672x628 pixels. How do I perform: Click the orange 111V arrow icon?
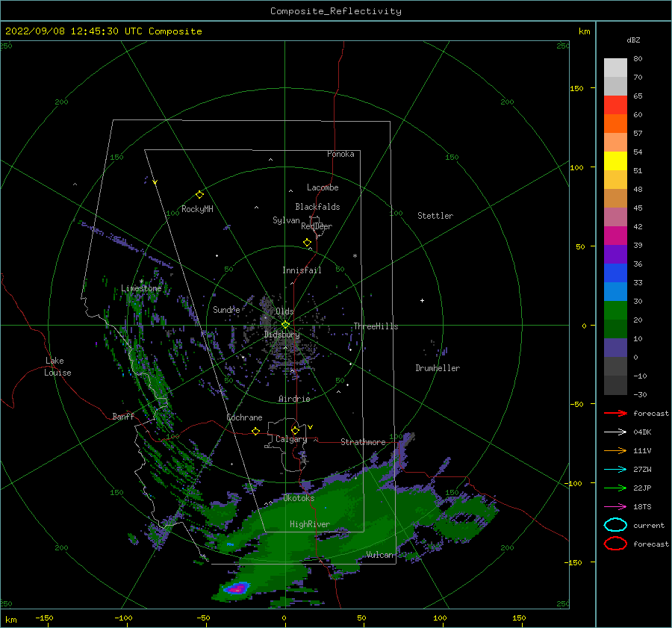(x=615, y=450)
